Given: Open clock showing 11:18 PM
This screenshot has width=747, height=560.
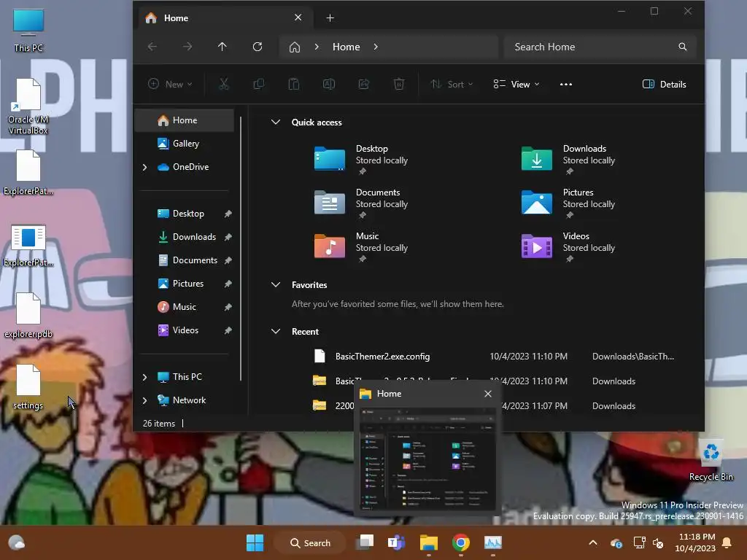Looking at the screenshot, I should click(695, 542).
